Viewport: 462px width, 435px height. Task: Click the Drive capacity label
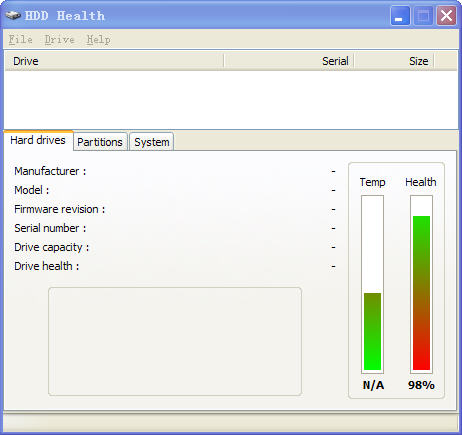tap(52, 247)
